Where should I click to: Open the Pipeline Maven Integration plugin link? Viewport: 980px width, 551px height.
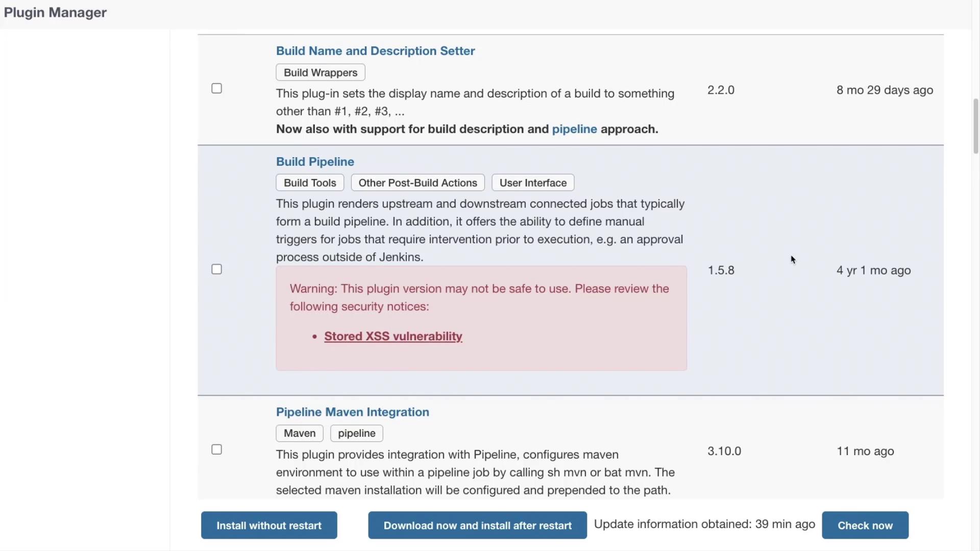352,412
